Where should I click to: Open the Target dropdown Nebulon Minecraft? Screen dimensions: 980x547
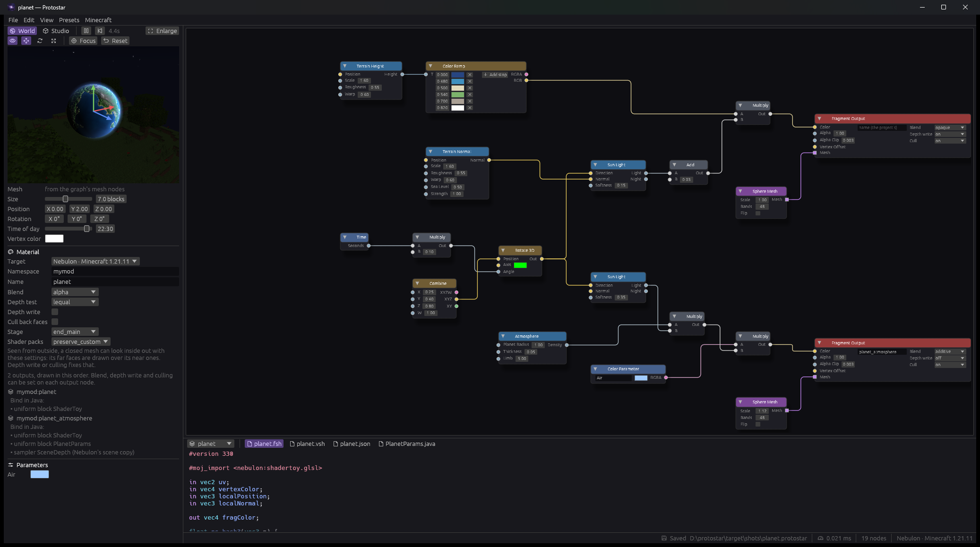coord(95,261)
